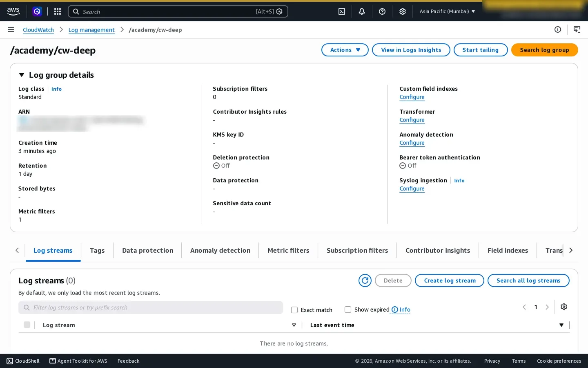The width and height of the screenshot is (588, 368).
Task: Sort by the Log stream column arrow
Action: (x=294, y=325)
